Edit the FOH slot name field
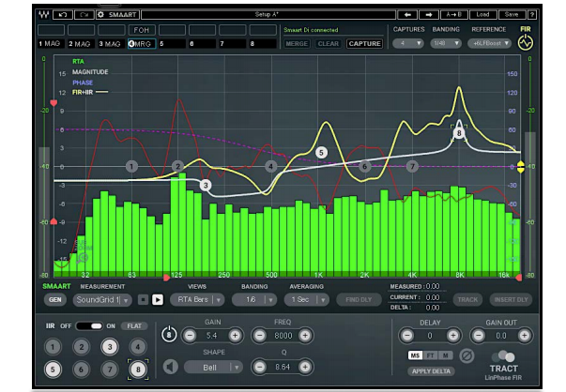Image resolution: width=566 pixels, height=392 pixels. point(142,30)
